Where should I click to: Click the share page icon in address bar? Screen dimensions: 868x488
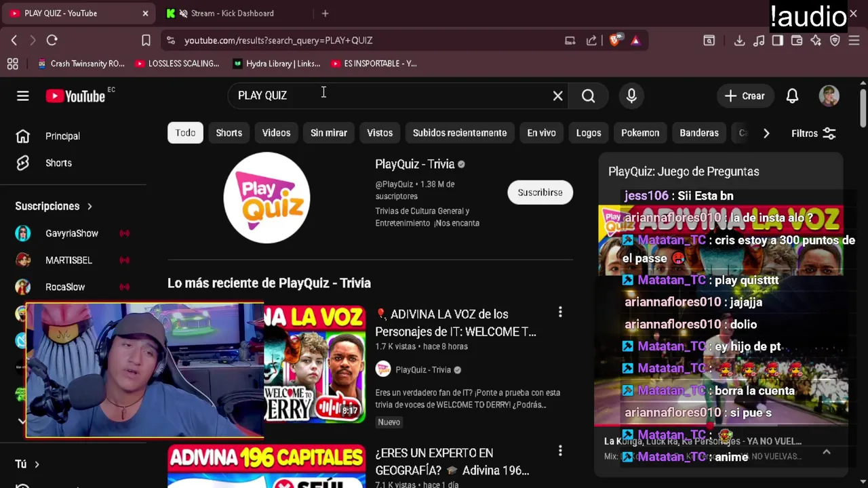coord(591,41)
